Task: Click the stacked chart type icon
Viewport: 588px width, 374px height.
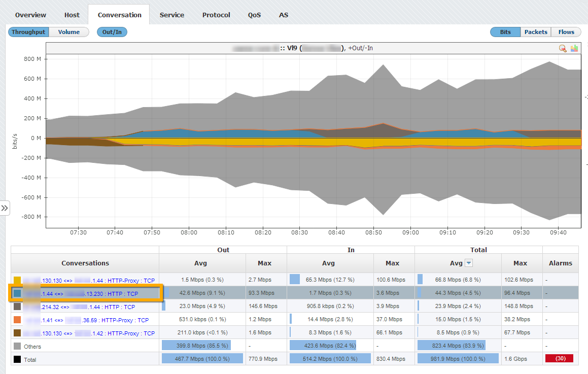Action: (574, 48)
